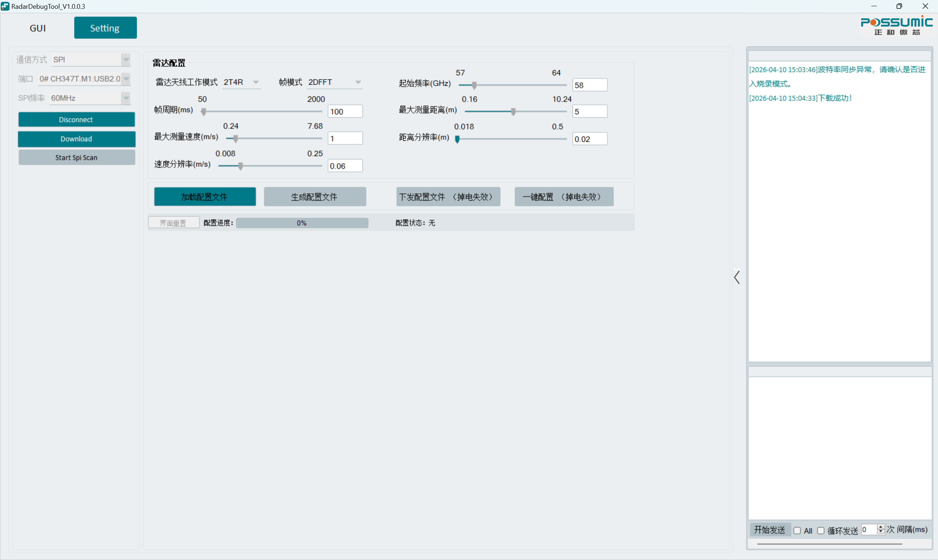Image resolution: width=938 pixels, height=560 pixels.
Task: Minimize the RadarDebugTool window
Action: point(874,6)
